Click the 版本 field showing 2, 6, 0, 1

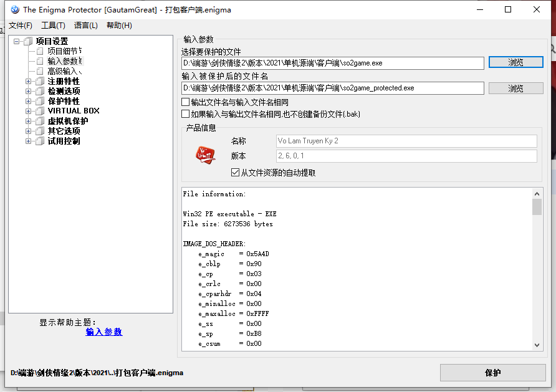406,156
